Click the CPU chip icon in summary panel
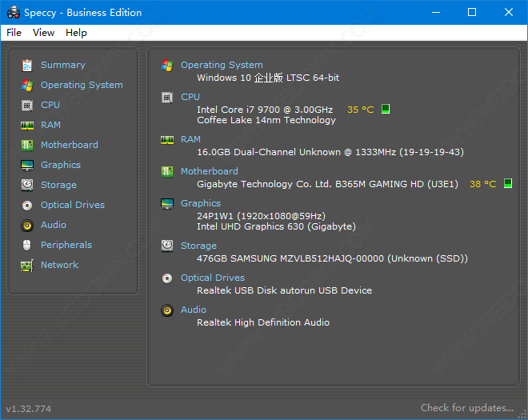528x420 pixels. coord(167,98)
